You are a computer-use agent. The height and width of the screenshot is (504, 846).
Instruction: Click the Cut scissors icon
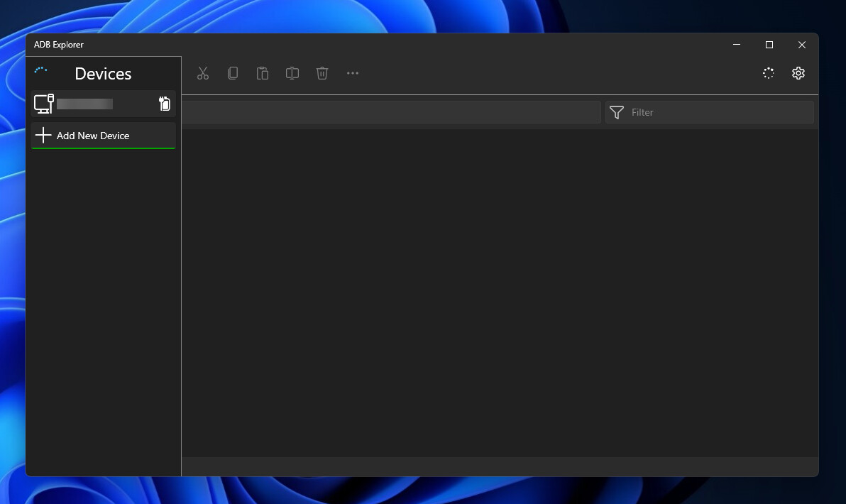(203, 73)
